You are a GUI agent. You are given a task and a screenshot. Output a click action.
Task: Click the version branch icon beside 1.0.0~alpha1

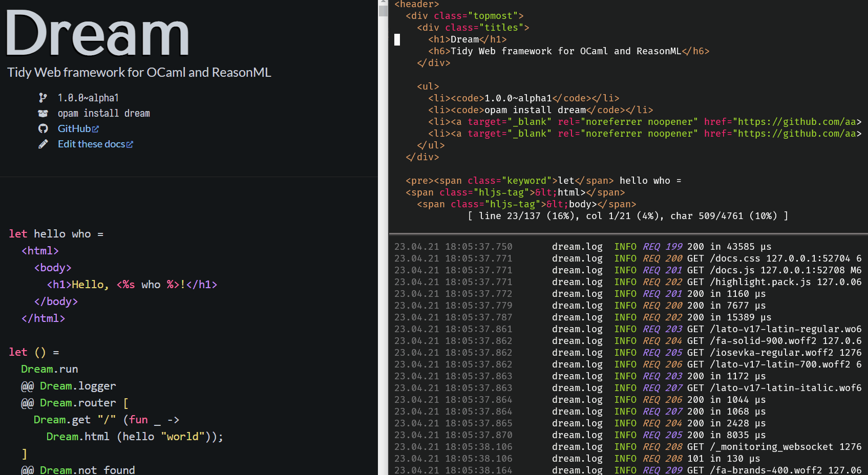click(43, 98)
